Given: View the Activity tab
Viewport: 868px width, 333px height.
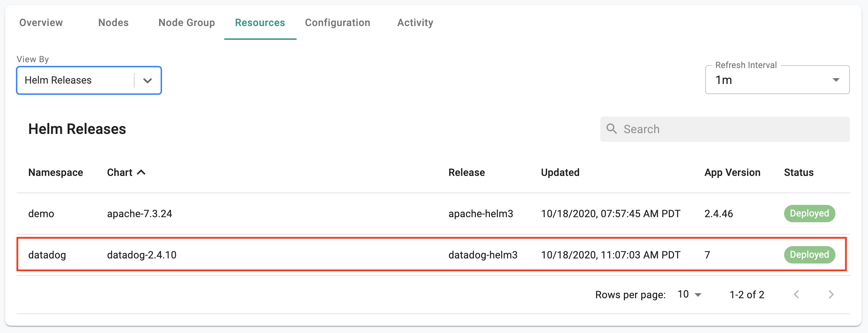Looking at the screenshot, I should click(415, 22).
